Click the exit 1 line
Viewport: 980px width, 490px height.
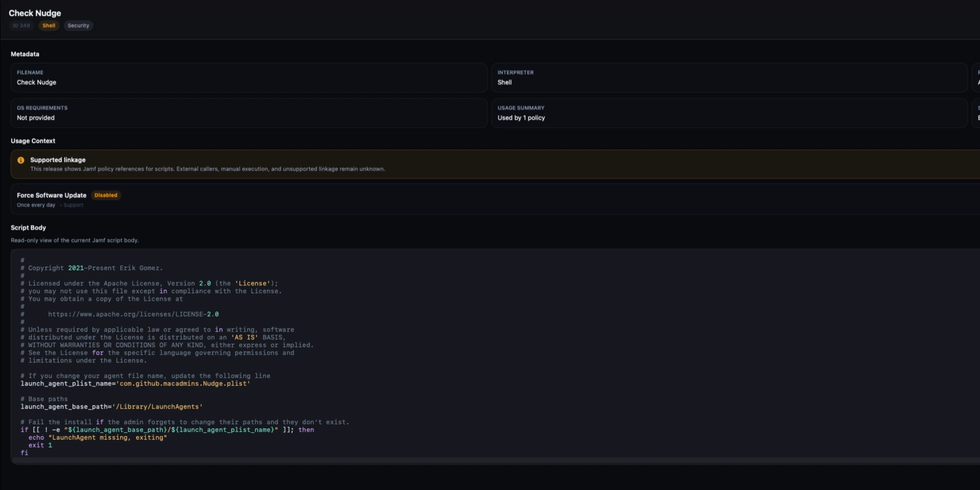pos(40,445)
